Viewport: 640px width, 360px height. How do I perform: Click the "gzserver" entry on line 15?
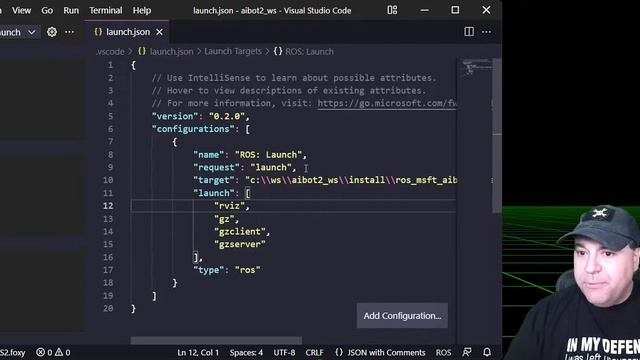coord(240,244)
